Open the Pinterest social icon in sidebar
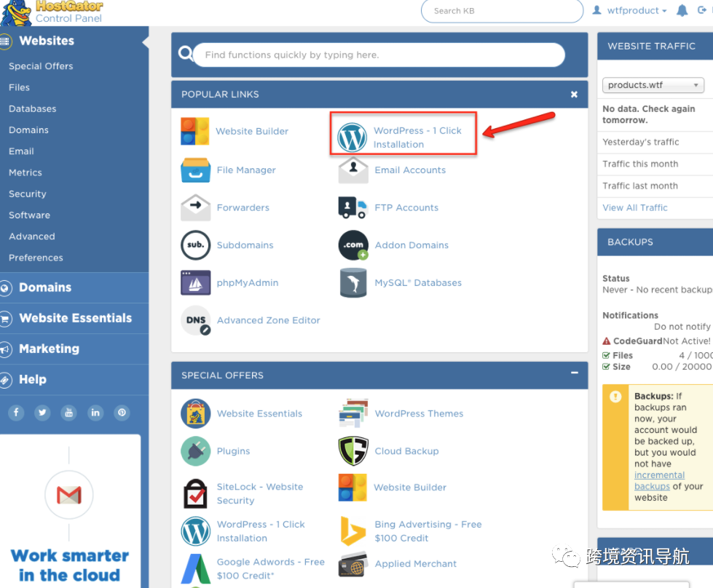 tap(122, 413)
